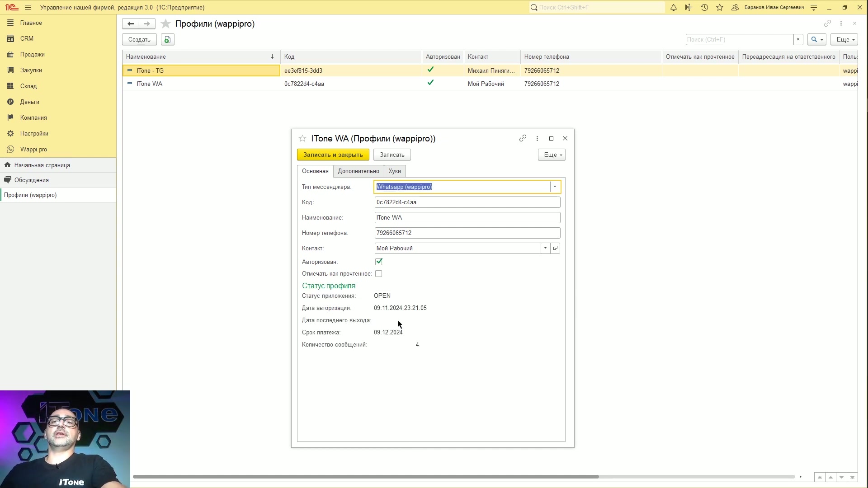Clear list search with x button
Screen dimensions: 868x488
coord(798,40)
